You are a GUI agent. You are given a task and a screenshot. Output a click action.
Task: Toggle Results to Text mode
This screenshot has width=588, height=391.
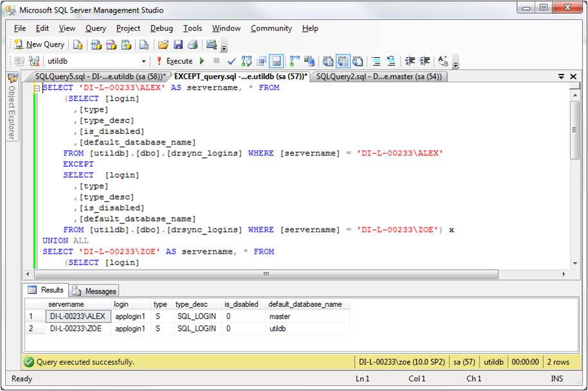point(327,62)
